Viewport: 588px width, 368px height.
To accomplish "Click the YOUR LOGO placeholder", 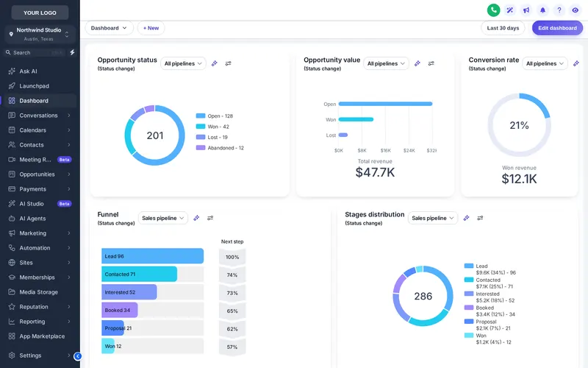I will point(40,13).
